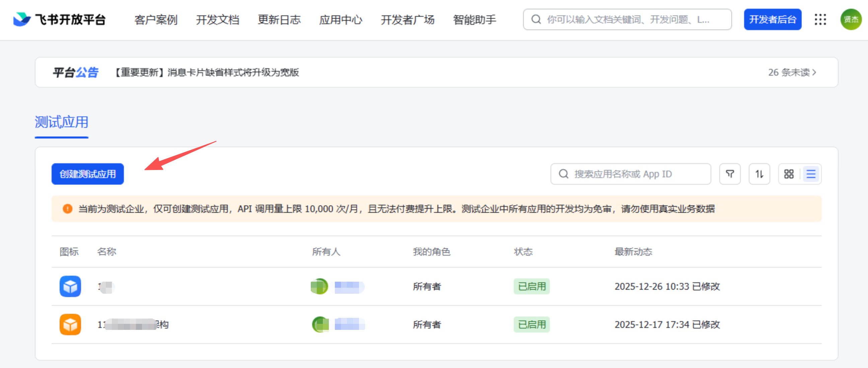Select the 测试应用 tab
This screenshot has width=868, height=368.
click(61, 122)
